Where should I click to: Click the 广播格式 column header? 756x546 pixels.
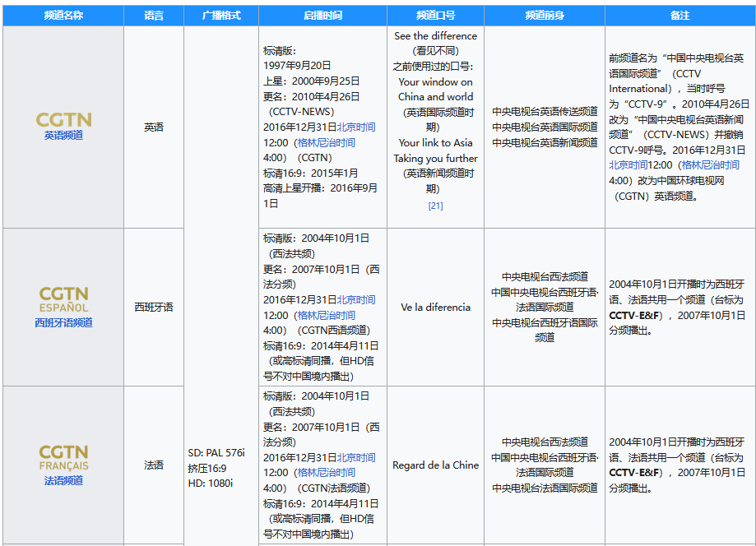221,16
